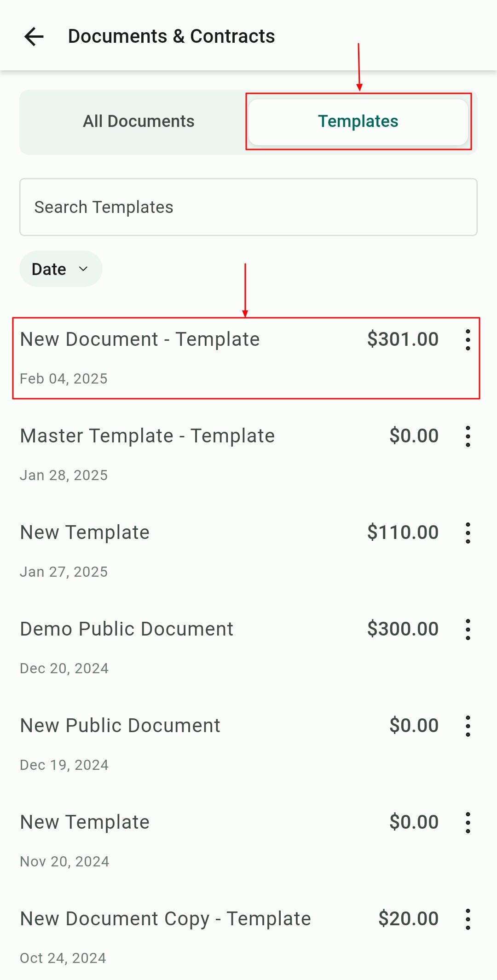
Task: Open options menu for Demo Public Document
Action: pyautogui.click(x=468, y=630)
